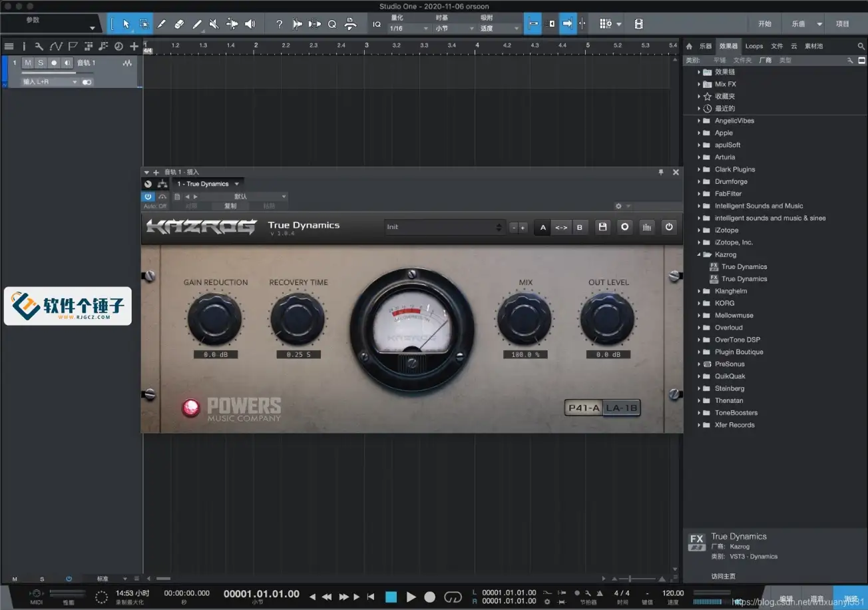868x610 pixels.
Task: Select the Mute tool
Action: click(x=214, y=24)
